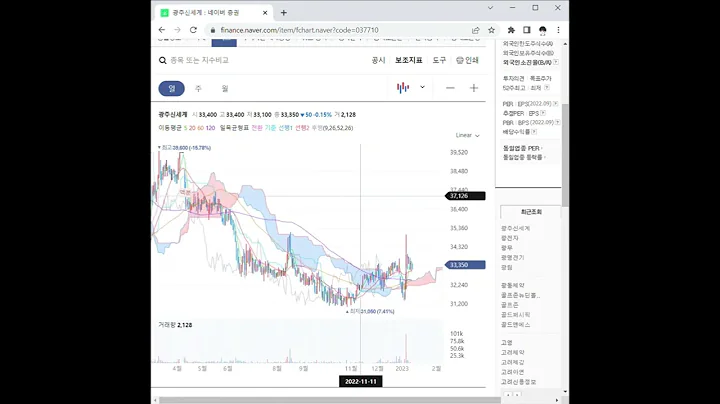Select the 주 weekly chart period
Screen dimensions: 720x404
[198, 89]
